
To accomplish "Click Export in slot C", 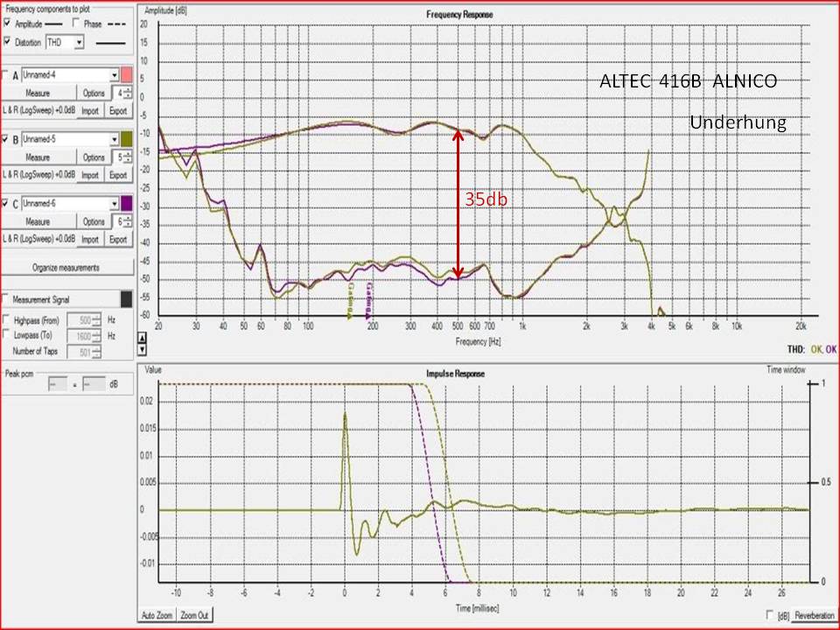I will click(118, 240).
